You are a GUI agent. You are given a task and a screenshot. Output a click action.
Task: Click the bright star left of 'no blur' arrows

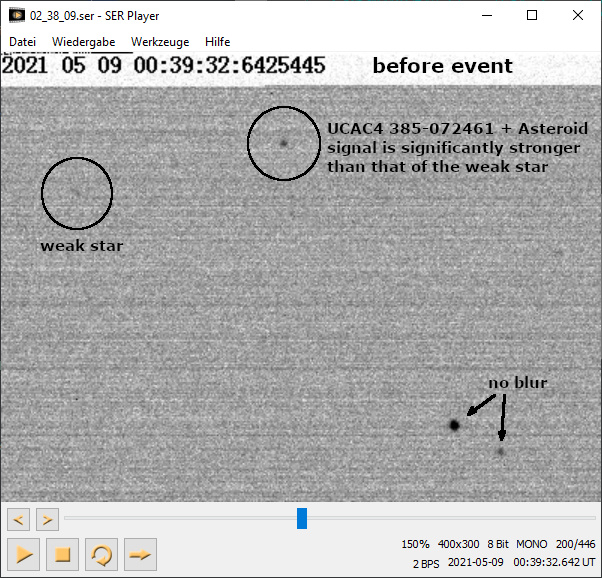point(455,425)
